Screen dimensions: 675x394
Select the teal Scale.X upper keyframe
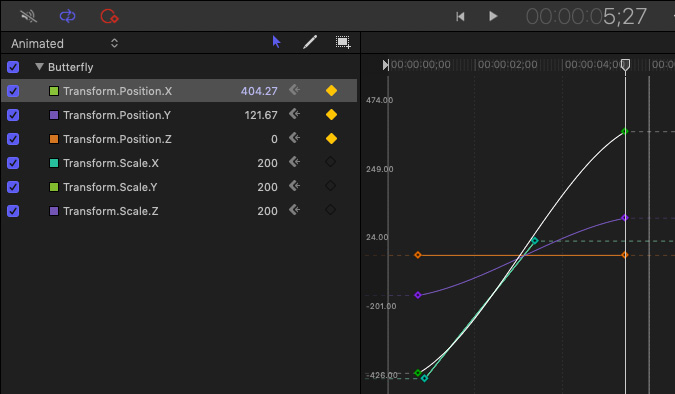click(x=534, y=241)
